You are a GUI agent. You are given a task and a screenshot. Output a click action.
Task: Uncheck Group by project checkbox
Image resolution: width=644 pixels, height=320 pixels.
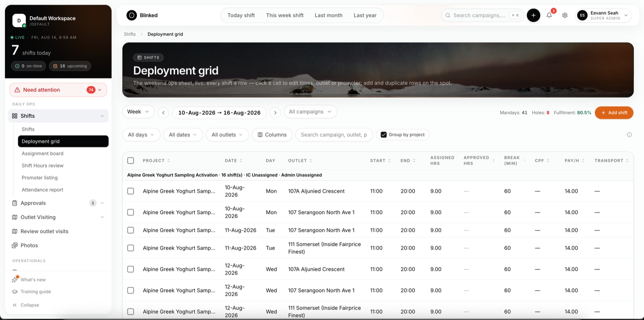point(384,135)
